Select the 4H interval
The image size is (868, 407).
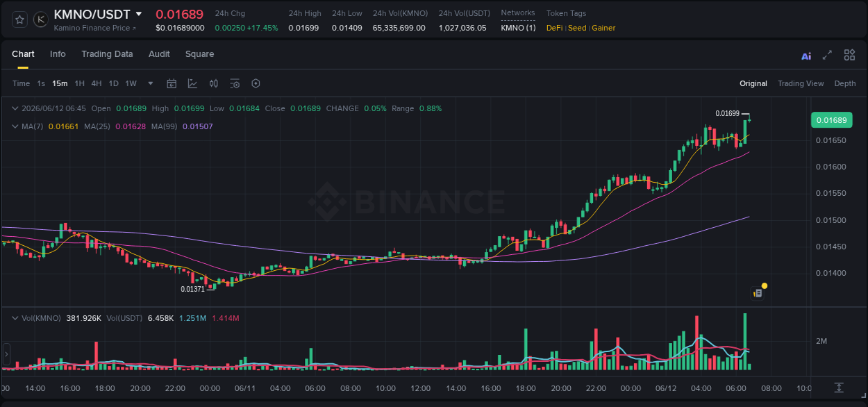[x=97, y=83]
